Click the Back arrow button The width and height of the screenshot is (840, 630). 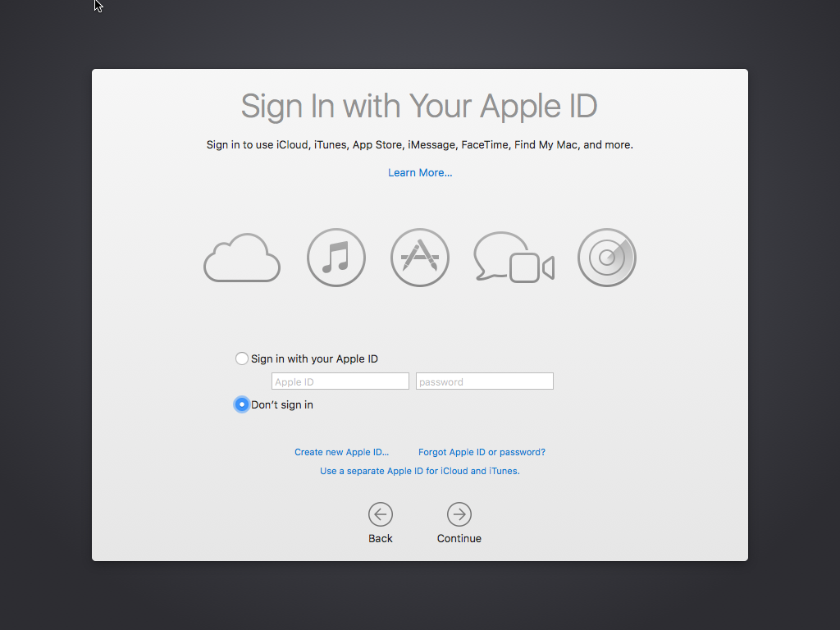381,514
